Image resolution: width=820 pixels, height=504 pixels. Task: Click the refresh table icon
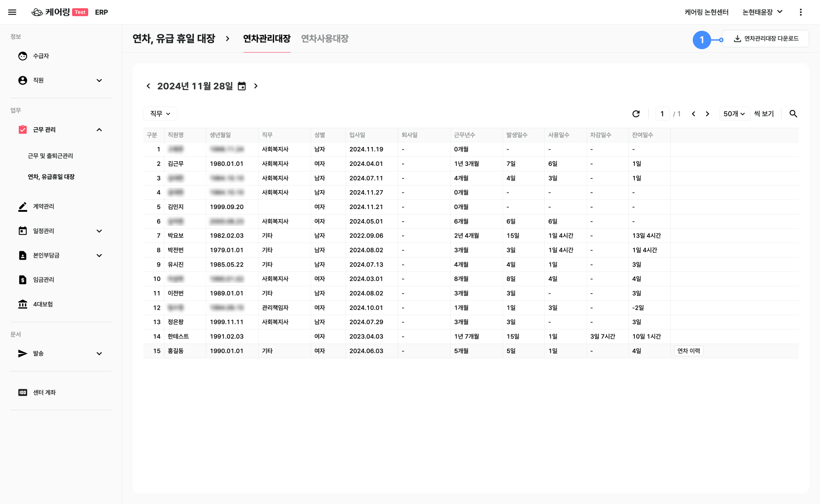click(x=636, y=114)
